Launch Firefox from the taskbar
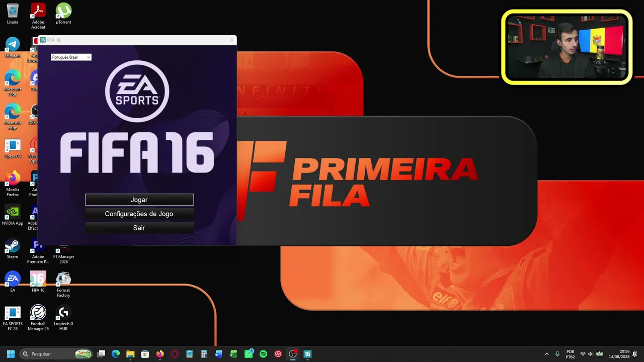 [x=160, y=354]
